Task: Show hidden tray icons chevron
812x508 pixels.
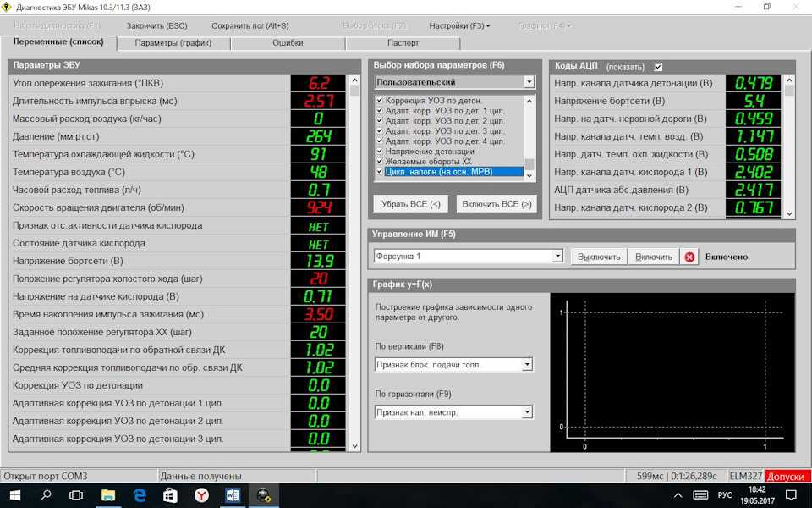Action: [x=678, y=496]
